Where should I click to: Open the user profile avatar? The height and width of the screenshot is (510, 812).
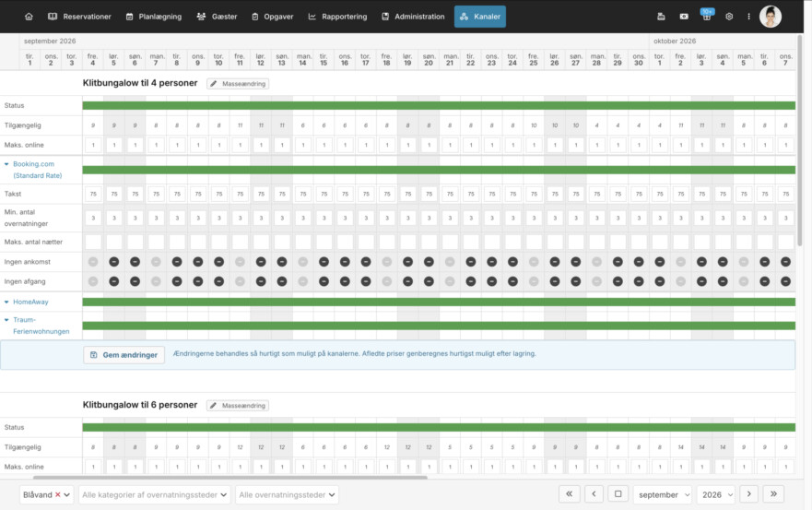(770, 17)
